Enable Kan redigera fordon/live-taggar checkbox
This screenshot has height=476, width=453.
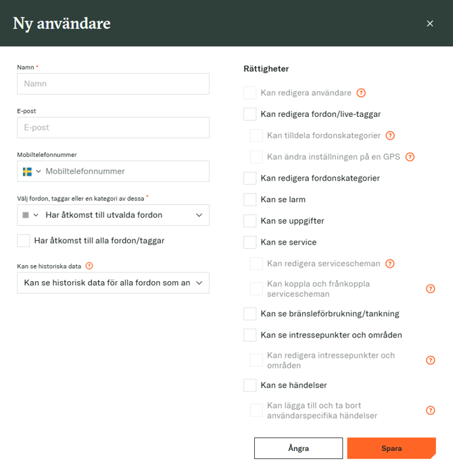(250, 114)
